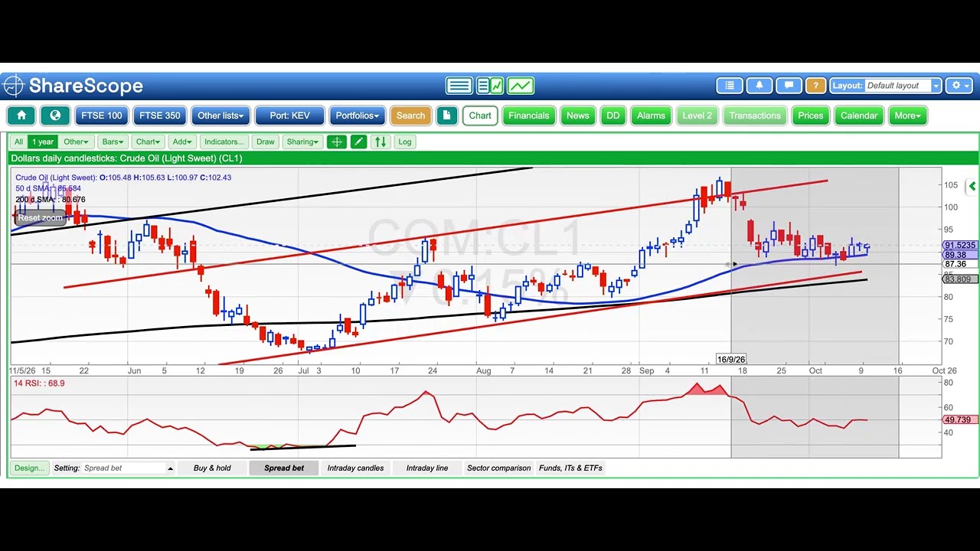
Task: Toggle the Log scale button
Action: pos(404,142)
